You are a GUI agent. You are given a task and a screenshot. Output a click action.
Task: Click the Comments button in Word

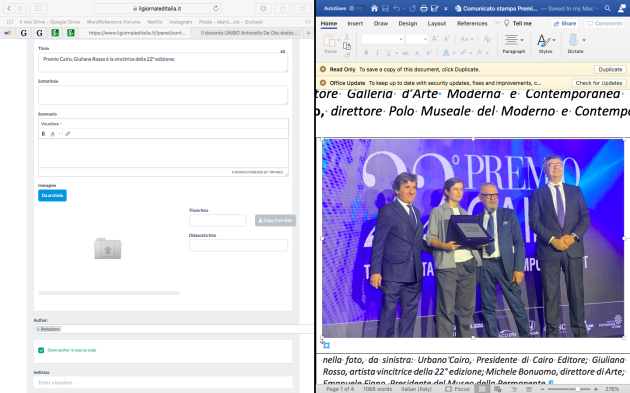[605, 24]
